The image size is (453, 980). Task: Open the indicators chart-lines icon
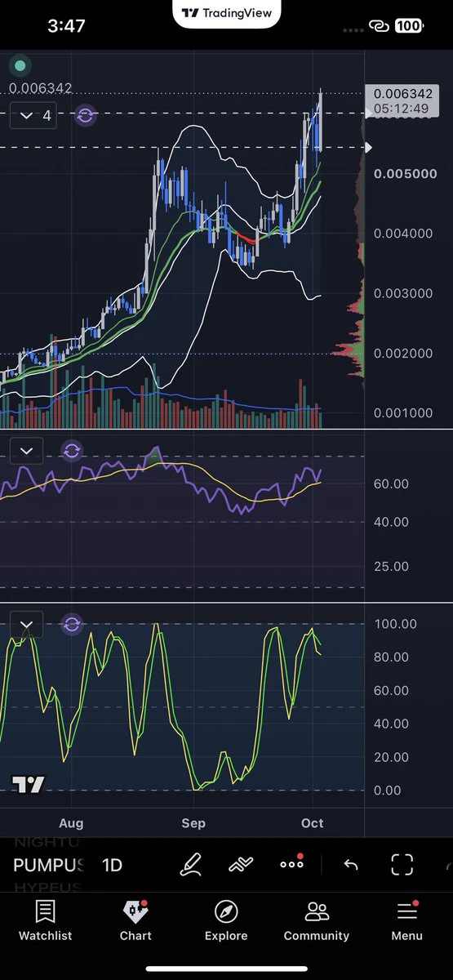(x=241, y=865)
